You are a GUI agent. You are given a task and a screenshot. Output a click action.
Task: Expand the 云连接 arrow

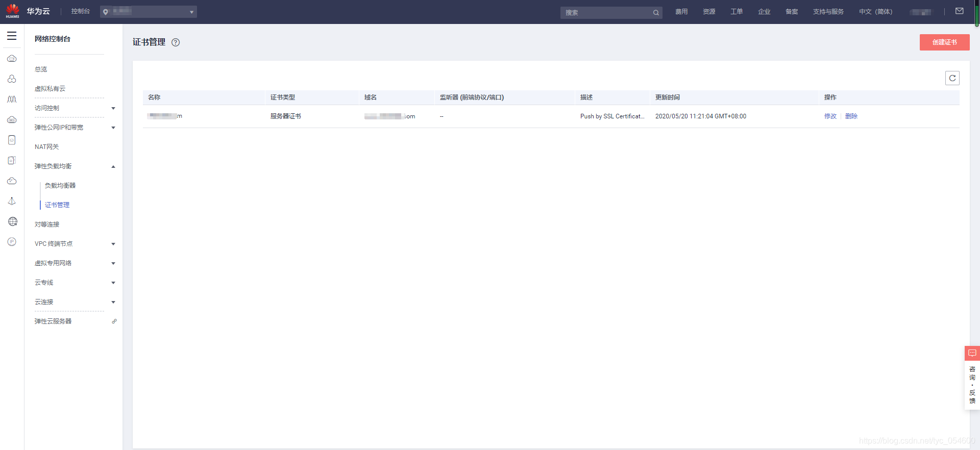(113, 302)
